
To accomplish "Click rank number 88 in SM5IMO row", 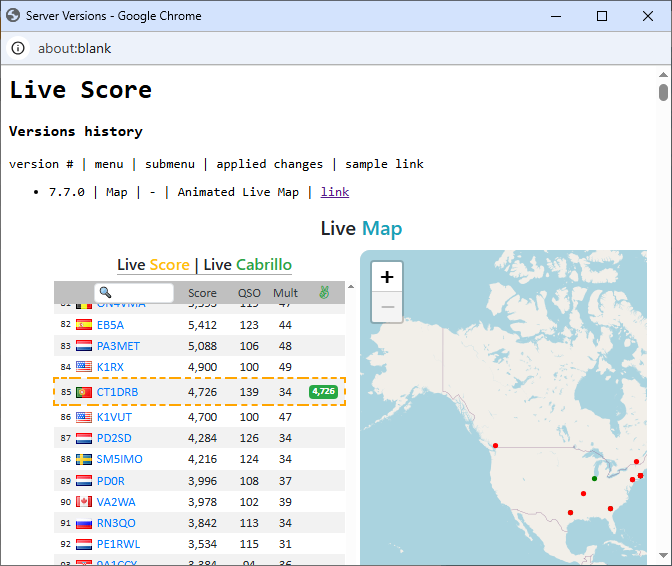I will point(66,459).
